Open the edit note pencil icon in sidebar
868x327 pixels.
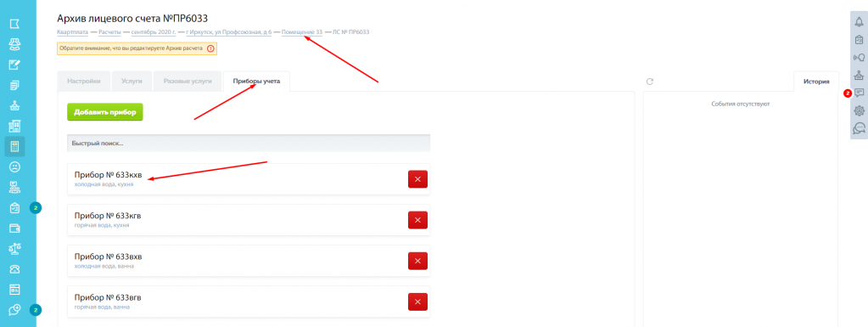click(15, 65)
